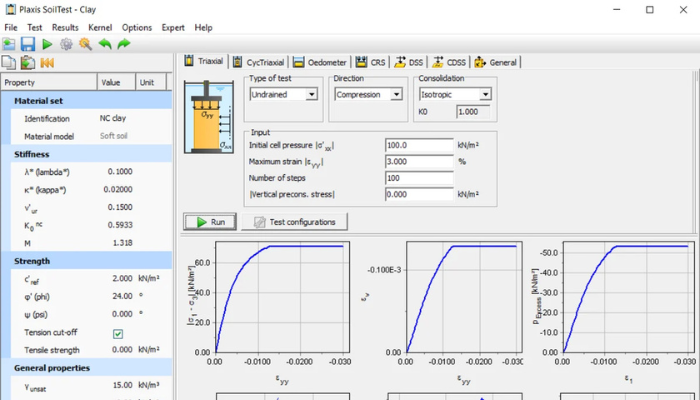Image resolution: width=700 pixels, height=400 pixels.
Task: Click the Unit column header
Action: point(151,82)
